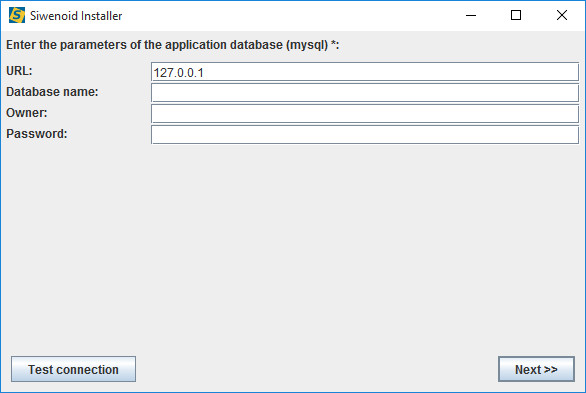Click the 'URL:' label

19,71
